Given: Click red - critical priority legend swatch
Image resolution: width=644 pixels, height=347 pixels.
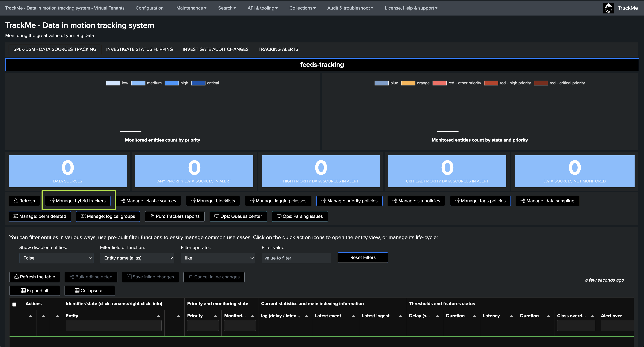Looking at the screenshot, I should coord(541,83).
